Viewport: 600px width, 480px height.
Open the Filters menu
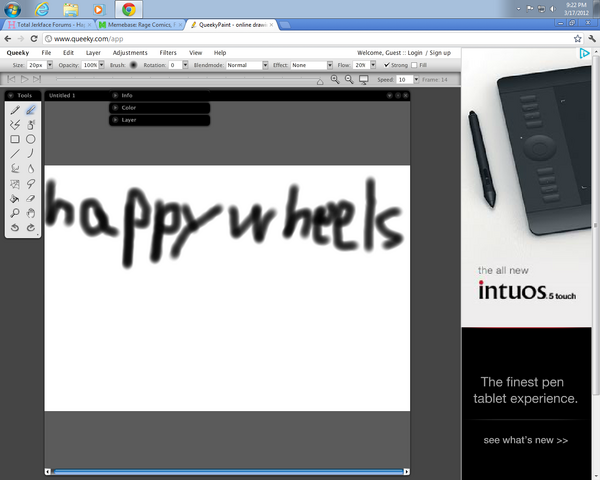(168, 53)
